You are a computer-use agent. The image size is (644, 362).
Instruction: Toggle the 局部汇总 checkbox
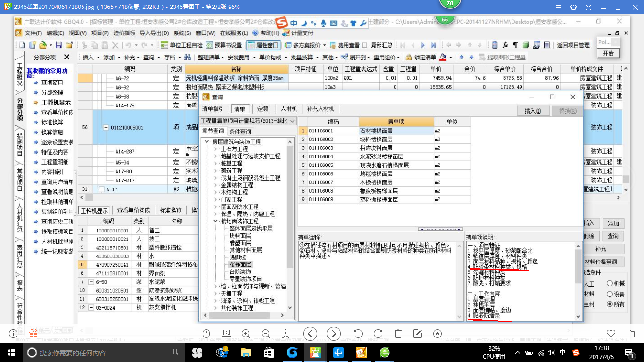364,45
